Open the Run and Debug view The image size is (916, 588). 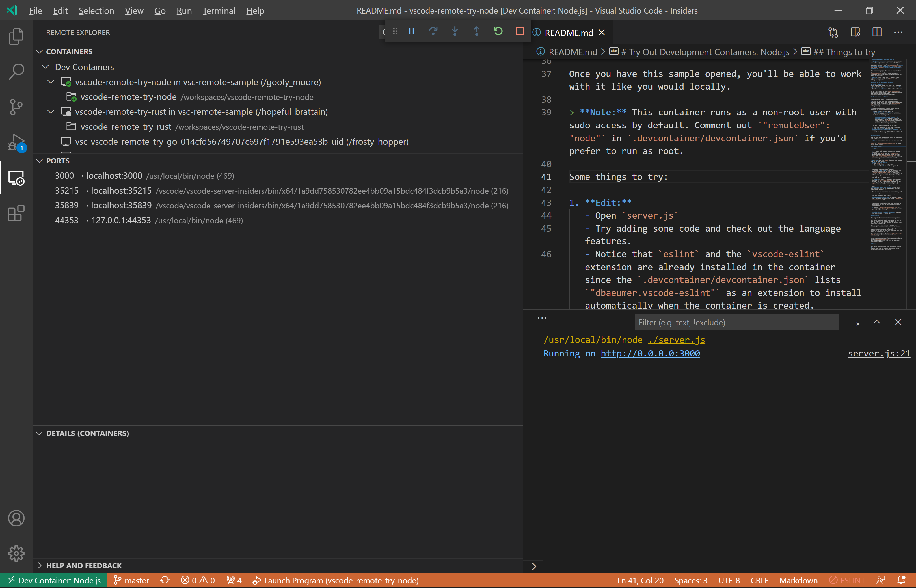16,142
